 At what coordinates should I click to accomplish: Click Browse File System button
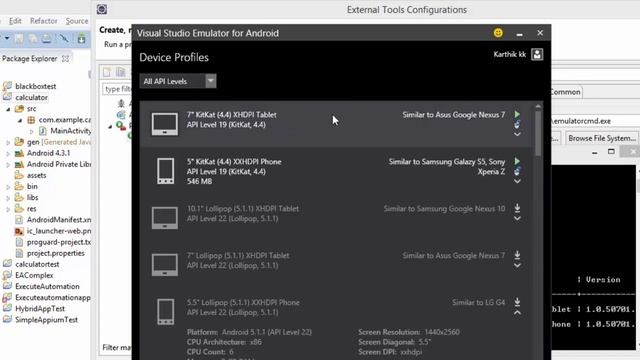pyautogui.click(x=602, y=138)
